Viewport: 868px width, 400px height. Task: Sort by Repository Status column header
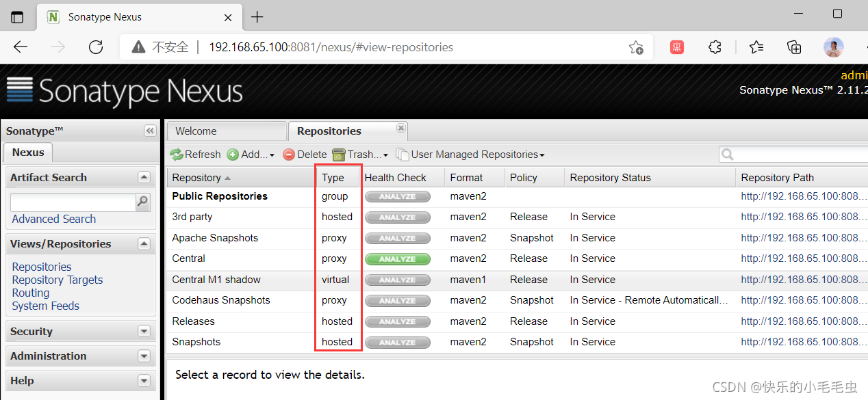[x=650, y=178]
